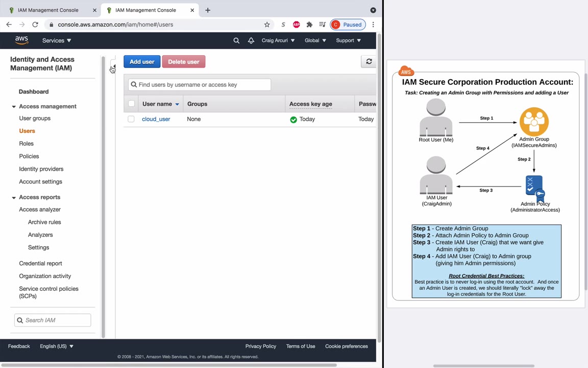The image size is (588, 368).
Task: Click the IAM User CraigAdmin figure in diagram
Action: (436, 175)
